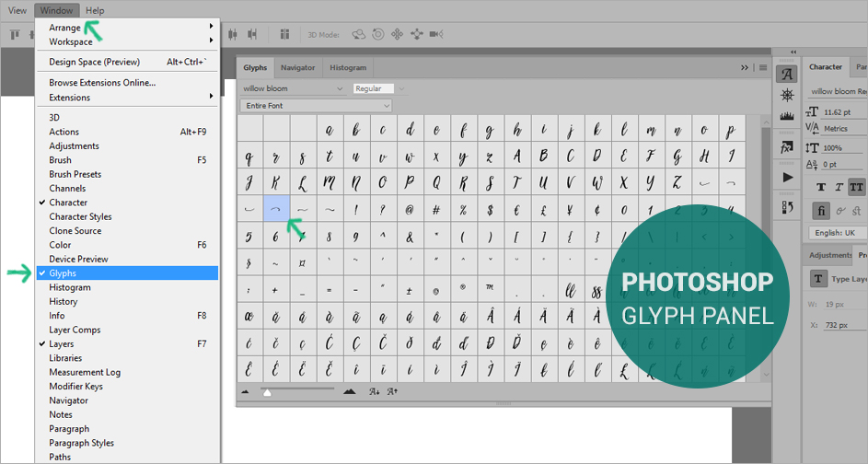Click the Glyphs panel vertical scrollbar

click(766, 248)
